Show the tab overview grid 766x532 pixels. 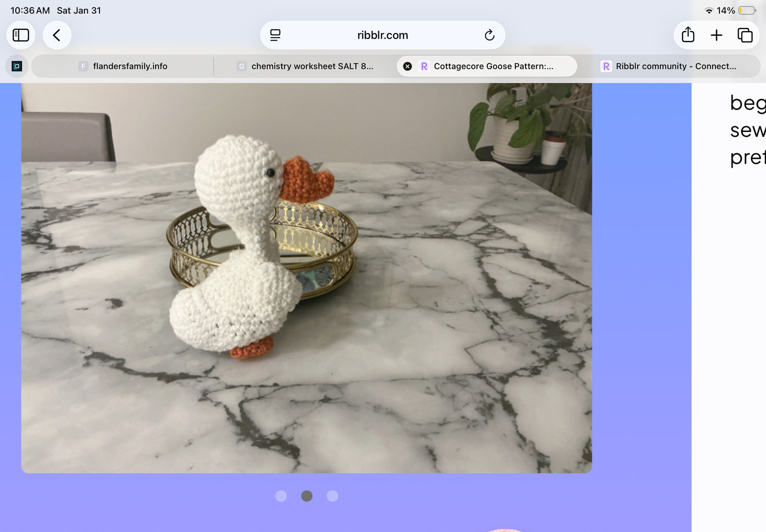(745, 35)
